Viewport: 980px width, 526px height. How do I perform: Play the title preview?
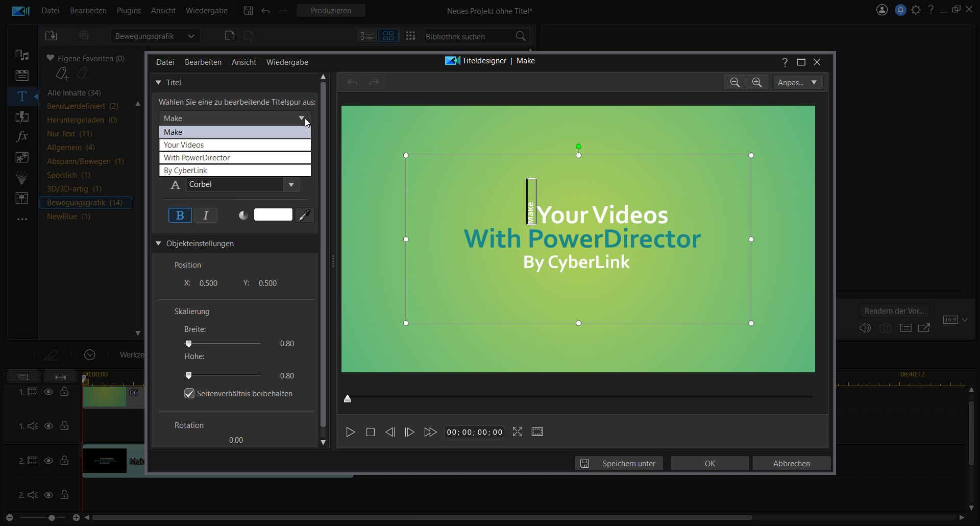point(351,432)
